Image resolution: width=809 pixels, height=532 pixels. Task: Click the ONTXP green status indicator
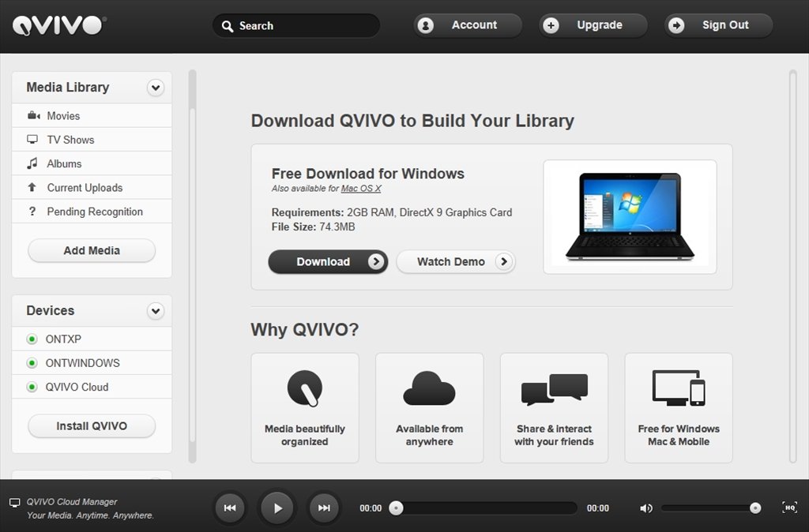32,339
